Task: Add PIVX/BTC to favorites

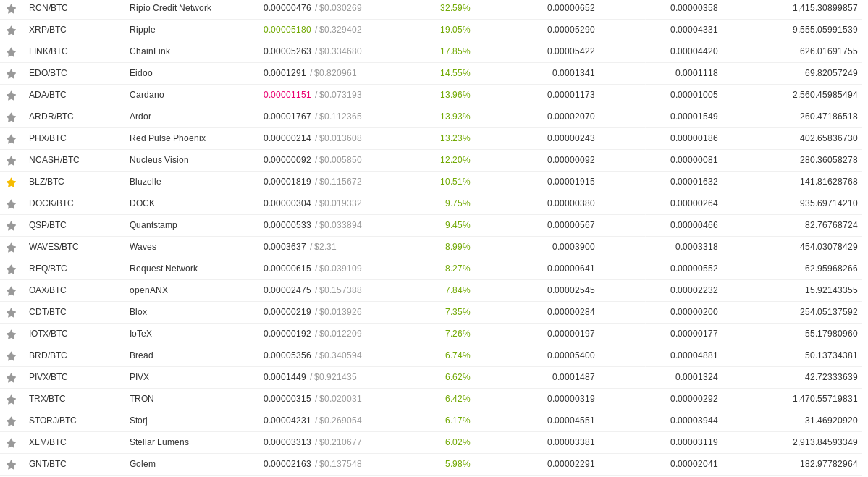Action: coord(11,377)
